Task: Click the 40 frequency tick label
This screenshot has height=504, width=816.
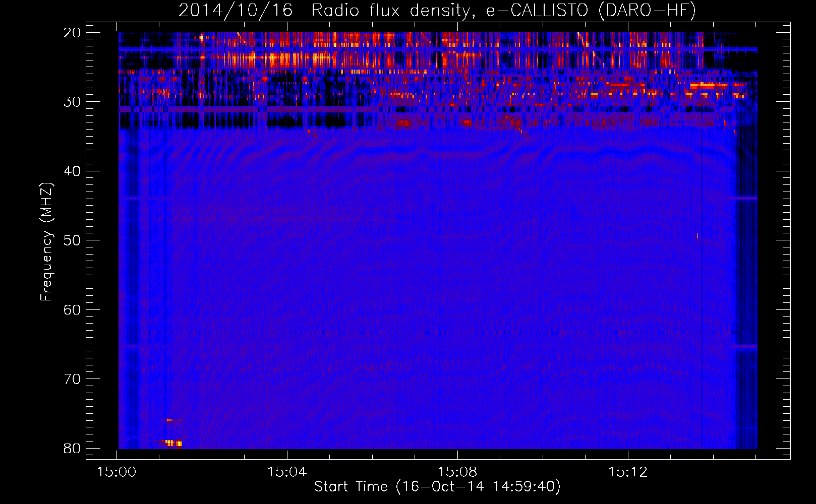Action: point(72,171)
